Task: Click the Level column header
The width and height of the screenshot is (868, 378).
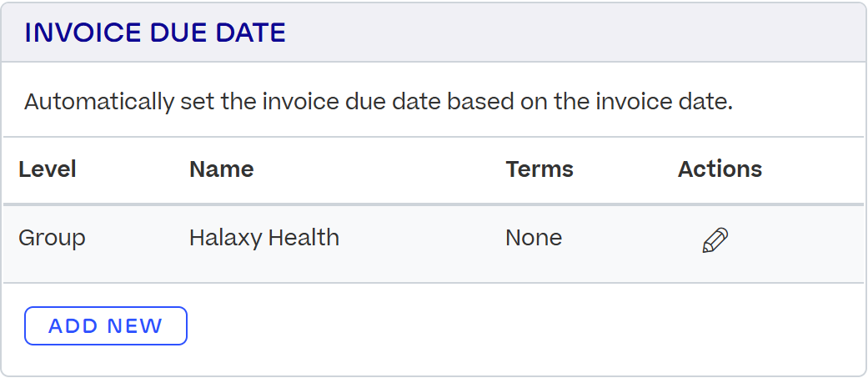Action: point(48,169)
